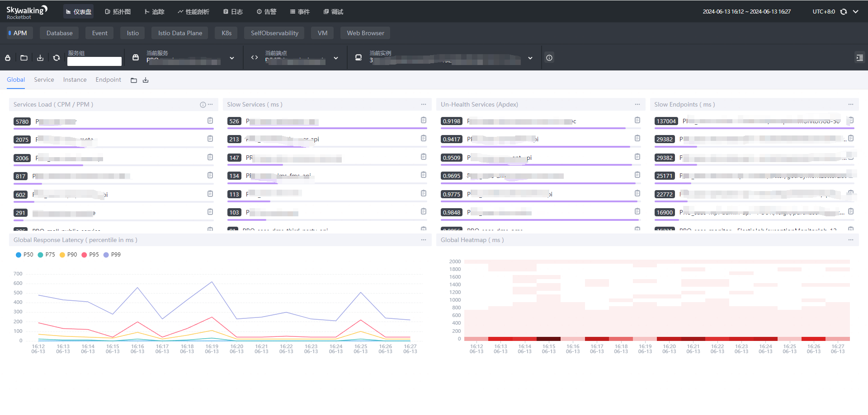
Task: Select the SelfObservability dashboard button
Action: coord(274,33)
